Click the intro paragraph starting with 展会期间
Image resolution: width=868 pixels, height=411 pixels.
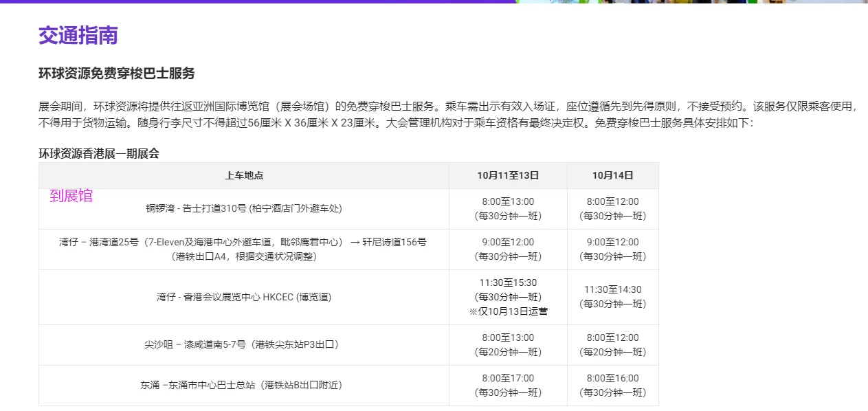(x=449, y=115)
